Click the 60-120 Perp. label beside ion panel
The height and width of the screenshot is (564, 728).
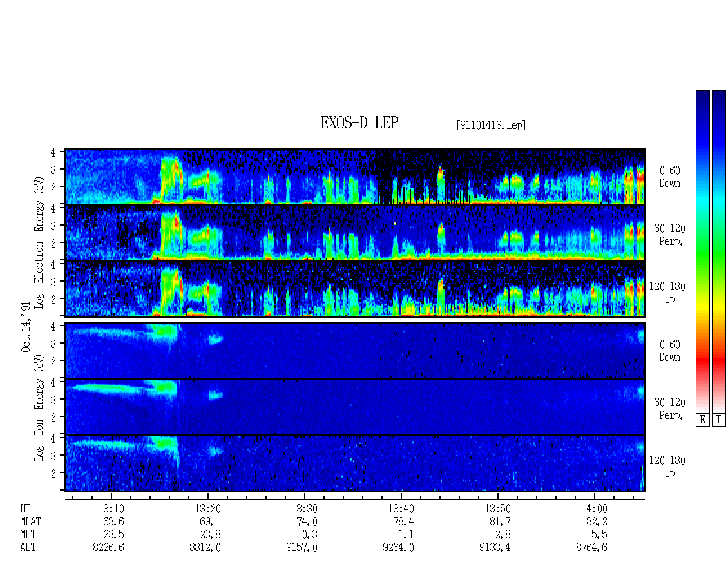(669, 409)
